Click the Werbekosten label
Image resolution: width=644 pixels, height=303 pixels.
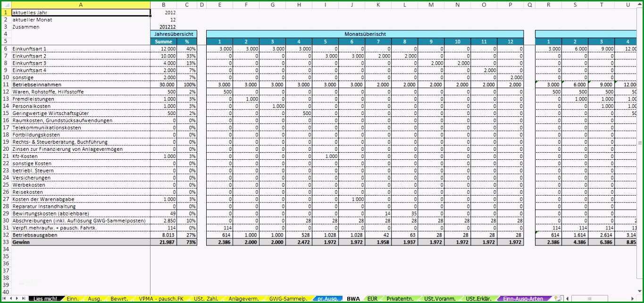point(81,185)
